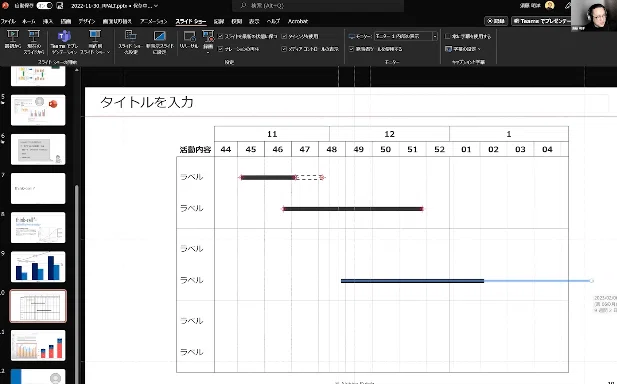Click hide slide (非表示スライドに設定) icon
Viewport: 617px width, 384px height.
[x=159, y=36]
